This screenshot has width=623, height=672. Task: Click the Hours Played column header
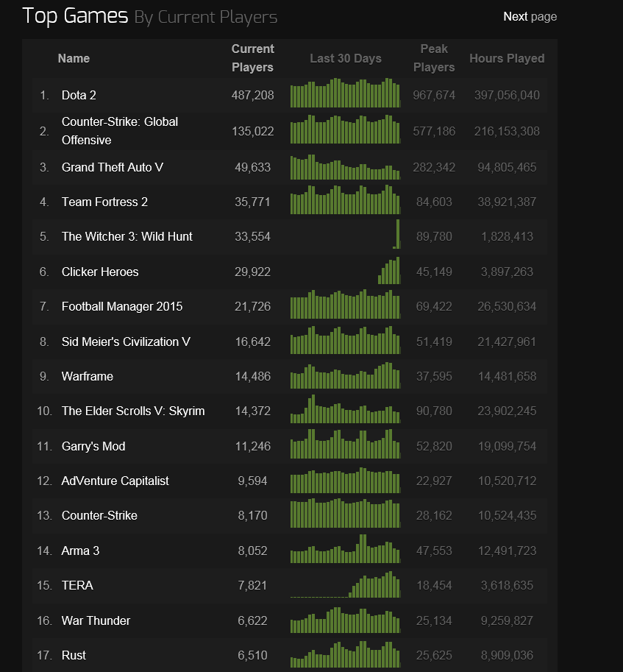coord(507,58)
